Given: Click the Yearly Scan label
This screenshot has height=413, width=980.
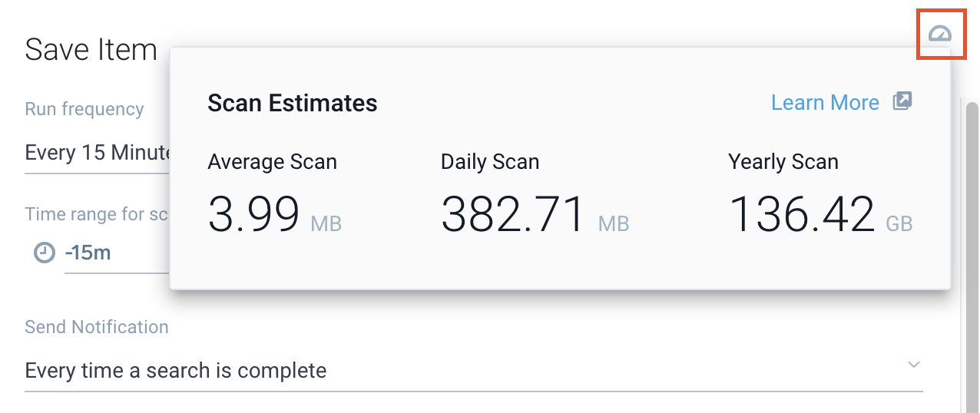Looking at the screenshot, I should pyautogui.click(x=783, y=162).
